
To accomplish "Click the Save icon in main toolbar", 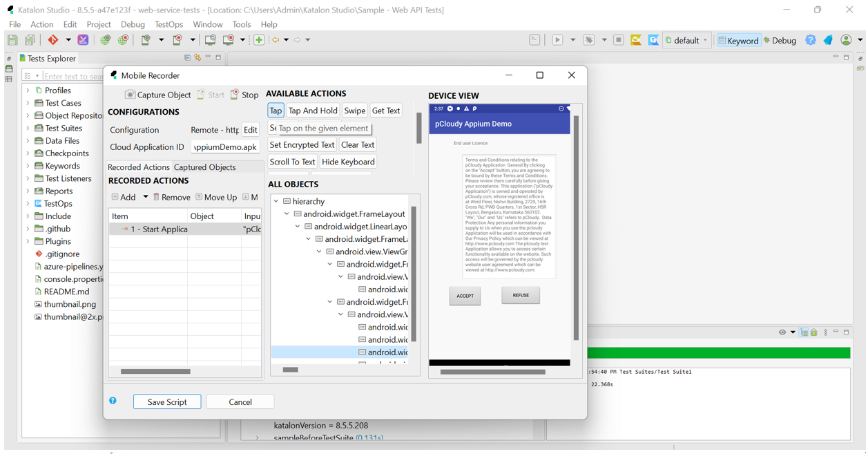I will point(12,40).
